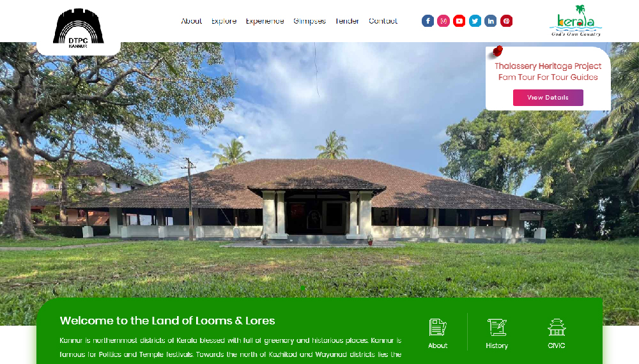This screenshot has width=639, height=364.
Task: Open the Instagram social icon
Action: 443,21
